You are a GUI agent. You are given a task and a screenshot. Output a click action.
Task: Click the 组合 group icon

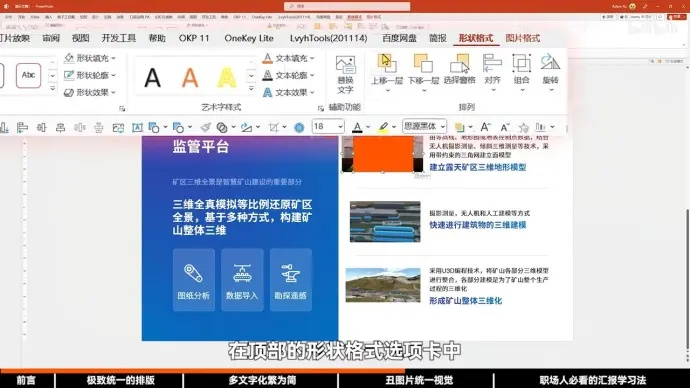pos(521,64)
